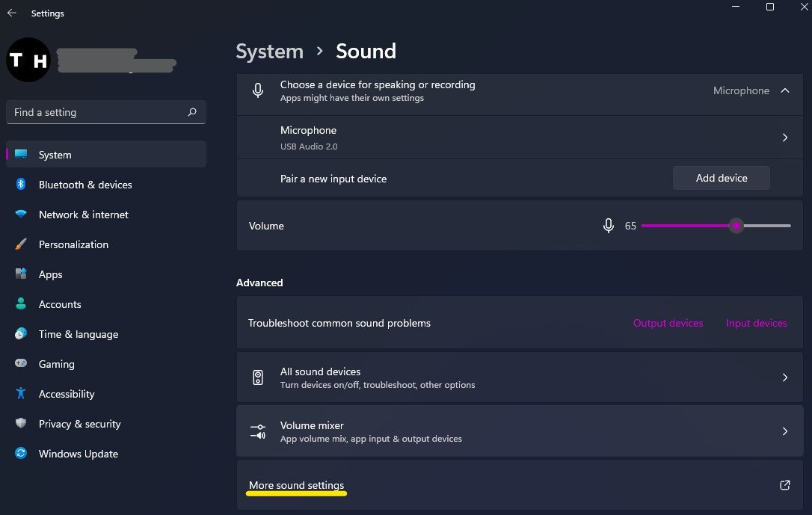
Task: Click the Bluetooth sidebar icon
Action: tap(21, 185)
